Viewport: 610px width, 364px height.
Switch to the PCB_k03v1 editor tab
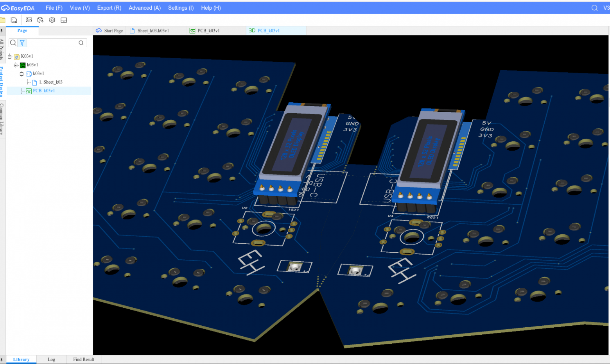click(x=216, y=30)
